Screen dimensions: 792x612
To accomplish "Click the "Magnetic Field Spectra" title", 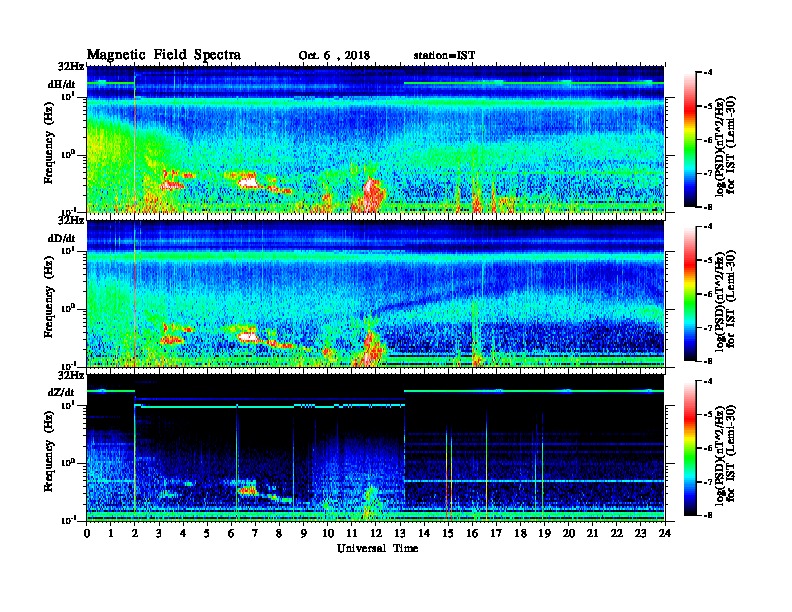I will (164, 55).
